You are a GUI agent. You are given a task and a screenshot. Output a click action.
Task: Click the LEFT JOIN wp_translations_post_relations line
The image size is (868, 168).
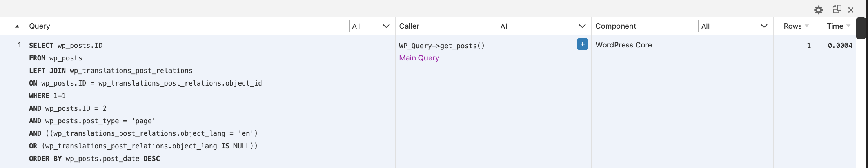(111, 71)
